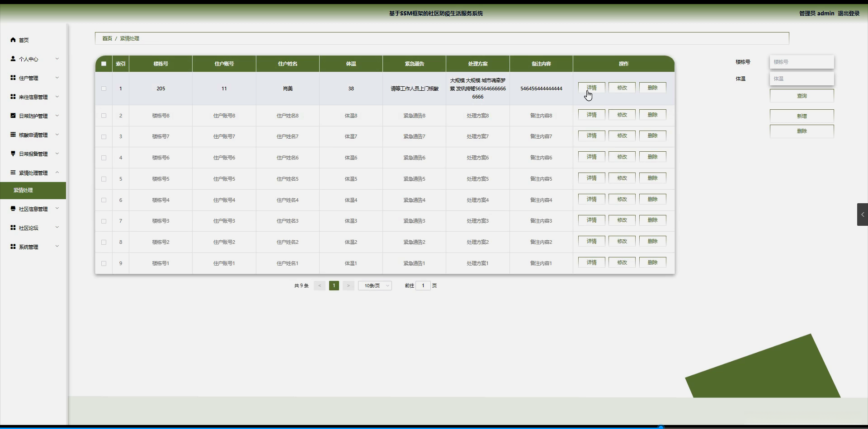The image size is (868, 429).
Task: Toggle the select-all checkbox in the table header
Action: click(x=104, y=64)
